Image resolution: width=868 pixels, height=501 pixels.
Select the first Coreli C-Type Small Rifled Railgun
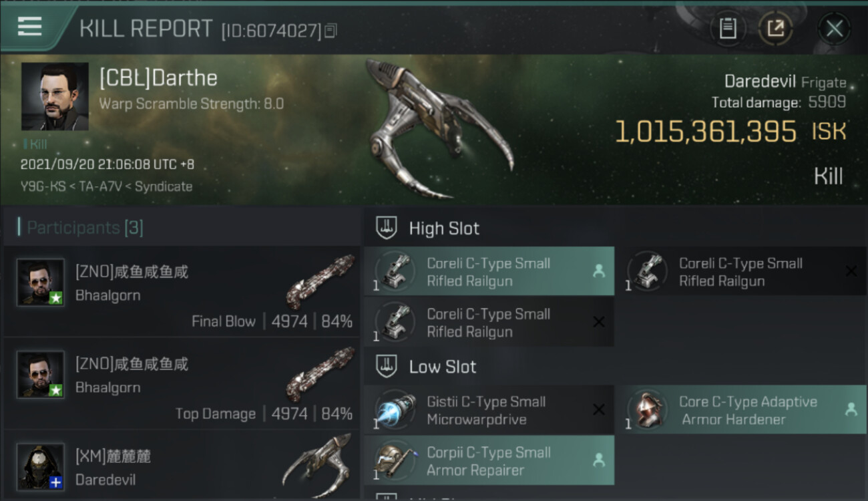tap(489, 272)
